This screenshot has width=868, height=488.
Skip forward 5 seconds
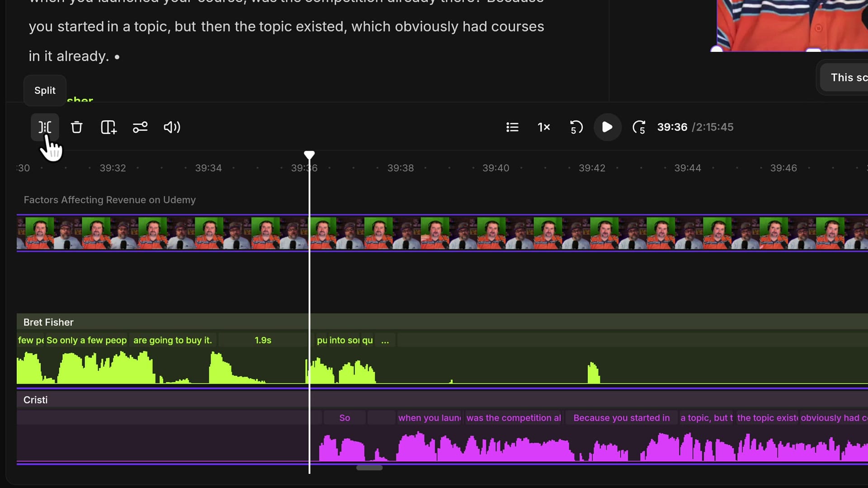point(639,127)
